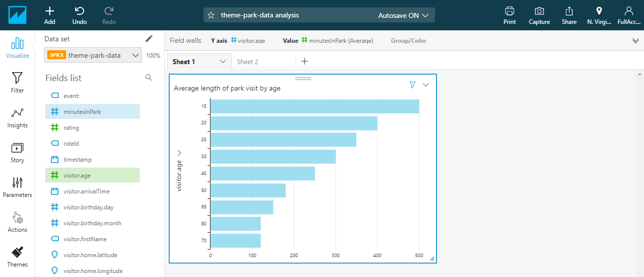Open the visual menu chevron beside filter

pyautogui.click(x=426, y=85)
